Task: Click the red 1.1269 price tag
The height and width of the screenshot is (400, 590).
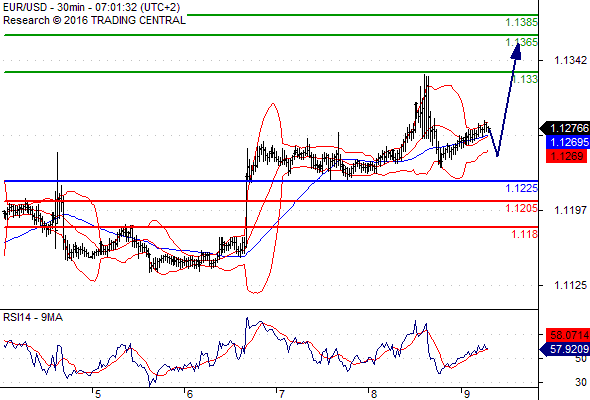Action: 567,156
